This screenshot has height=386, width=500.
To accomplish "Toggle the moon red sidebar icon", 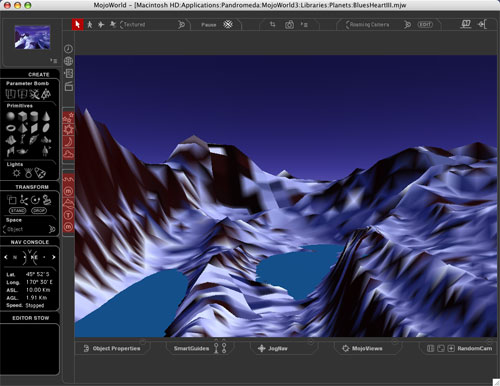I will coord(68,142).
